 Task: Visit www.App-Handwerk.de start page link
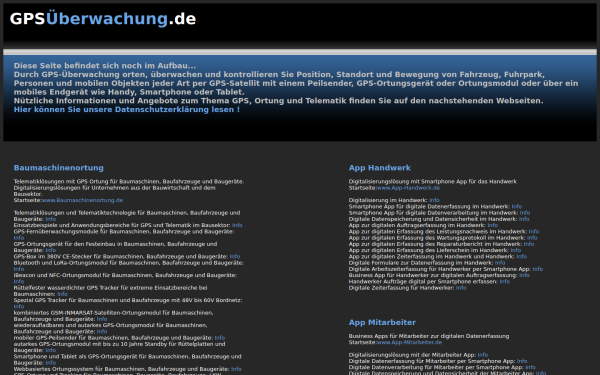pyautogui.click(x=408, y=188)
